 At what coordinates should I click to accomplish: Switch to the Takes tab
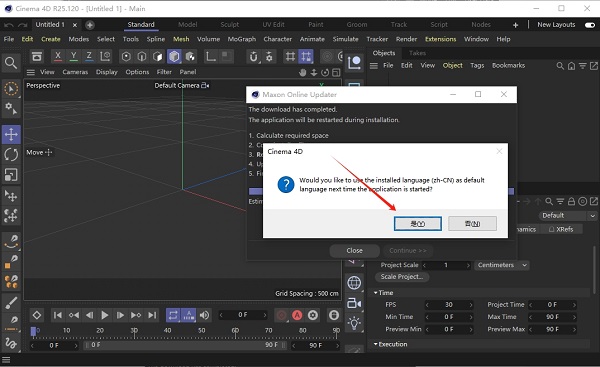click(x=417, y=53)
